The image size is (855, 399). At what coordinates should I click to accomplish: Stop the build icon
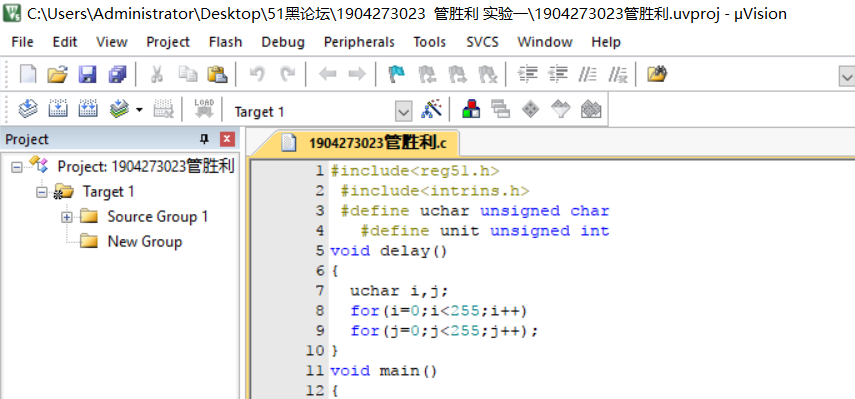(163, 108)
